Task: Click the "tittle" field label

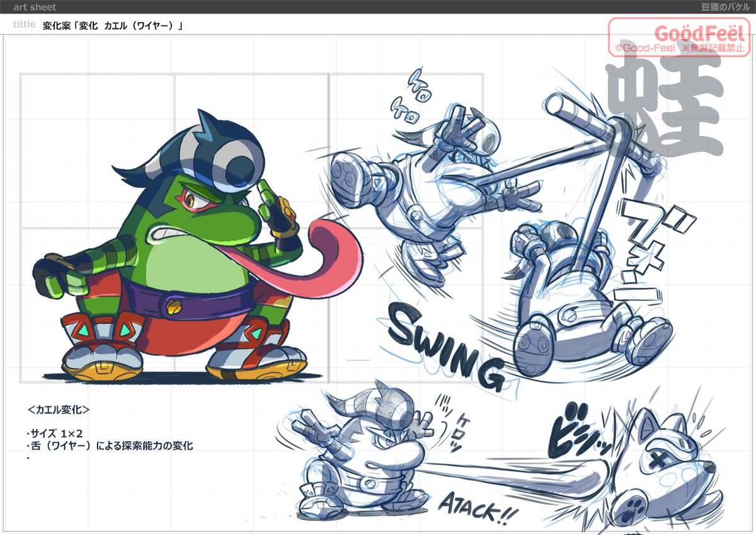Action: (x=24, y=25)
